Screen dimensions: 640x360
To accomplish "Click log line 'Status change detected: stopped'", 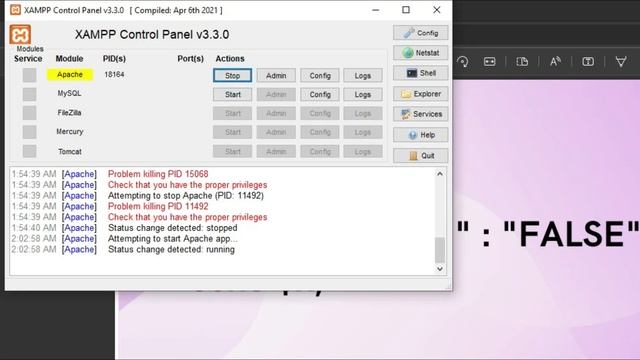I will click(172, 228).
